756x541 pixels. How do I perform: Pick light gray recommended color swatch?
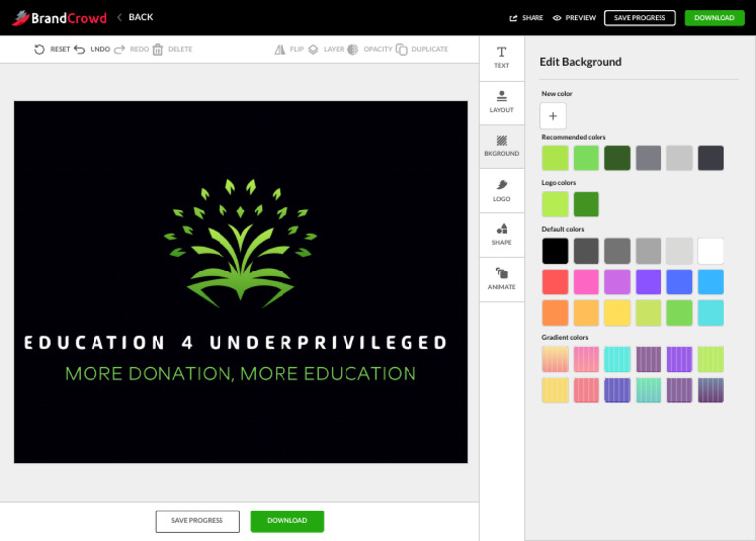679,158
